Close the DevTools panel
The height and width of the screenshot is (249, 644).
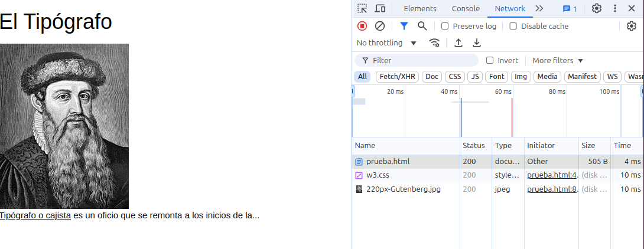[631, 9]
